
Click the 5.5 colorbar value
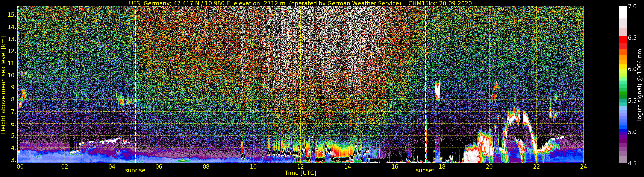click(x=632, y=101)
